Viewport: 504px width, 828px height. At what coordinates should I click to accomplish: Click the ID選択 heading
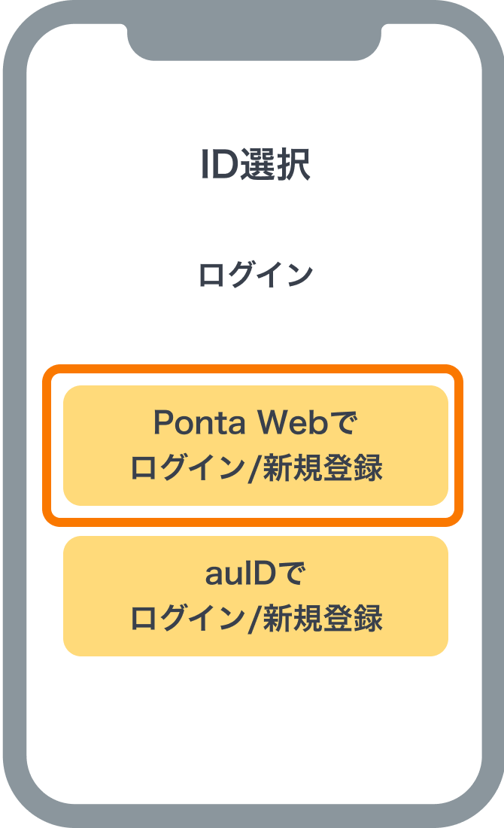pos(255,165)
